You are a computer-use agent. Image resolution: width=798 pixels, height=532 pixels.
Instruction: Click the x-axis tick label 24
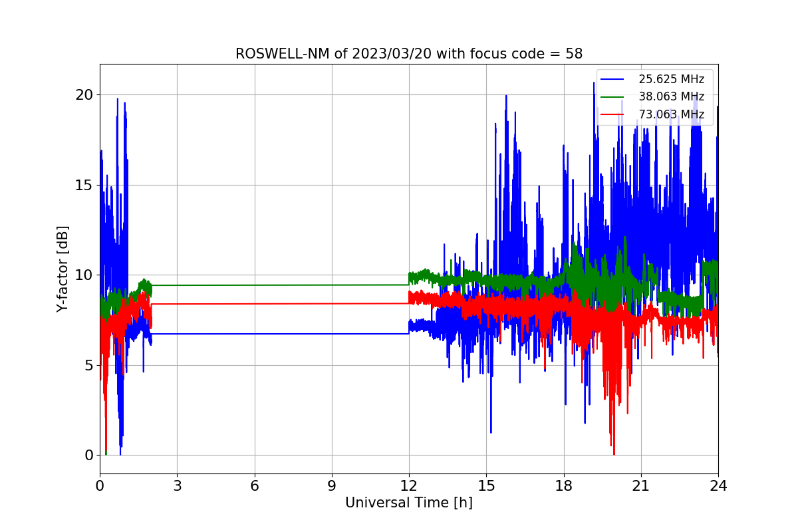pyautogui.click(x=718, y=486)
